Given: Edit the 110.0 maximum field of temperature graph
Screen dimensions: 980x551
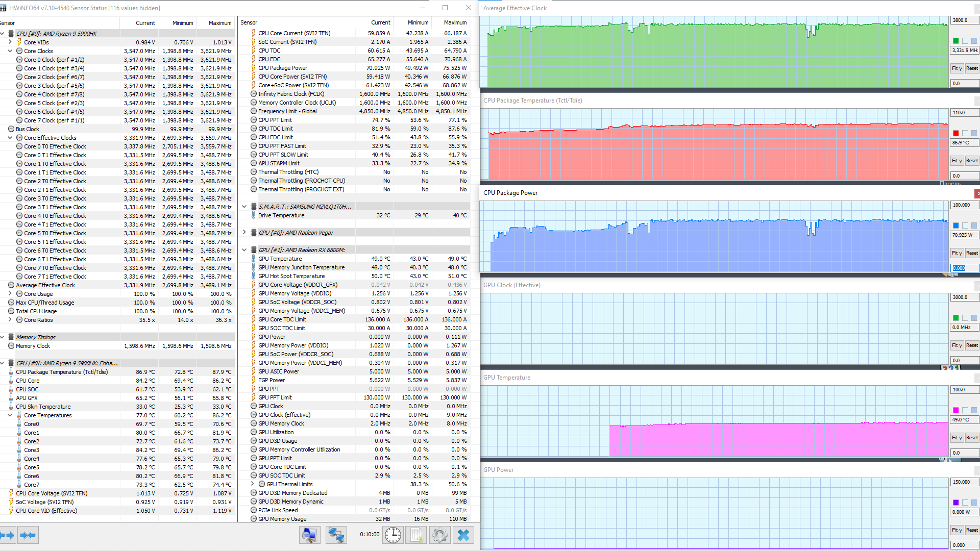Looking at the screenshot, I should 964,113.
